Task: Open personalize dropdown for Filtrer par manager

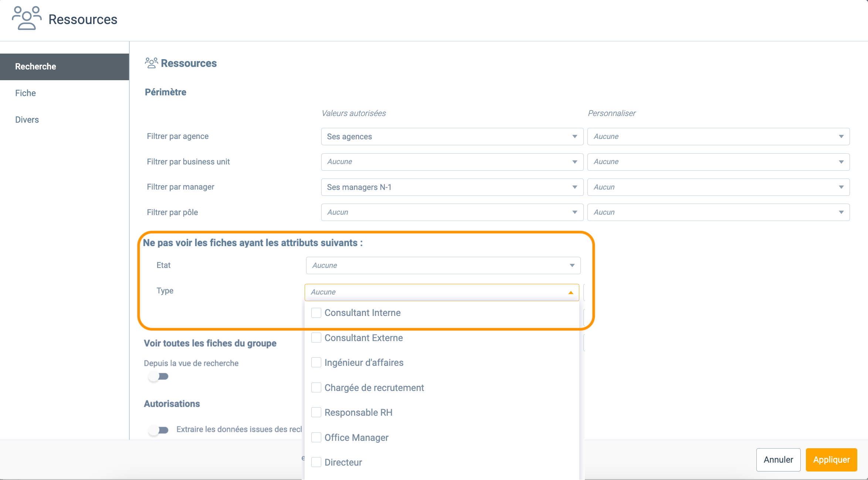Action: coord(718,187)
